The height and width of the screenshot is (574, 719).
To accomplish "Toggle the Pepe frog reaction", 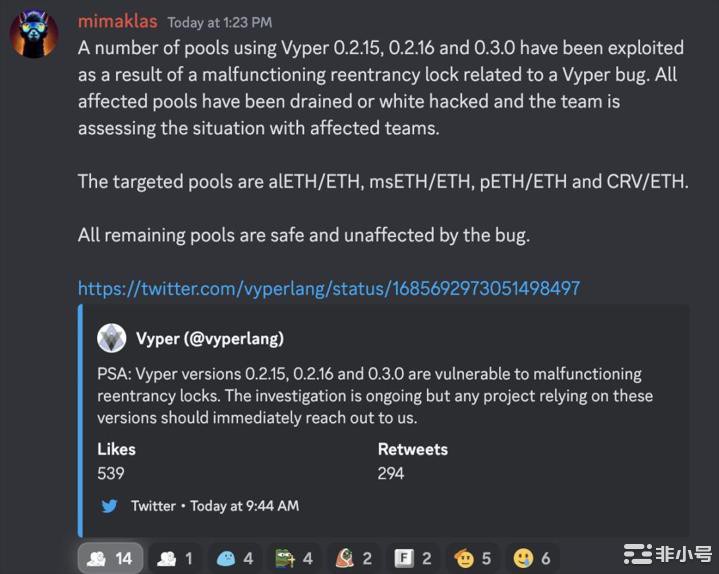I will [295, 558].
